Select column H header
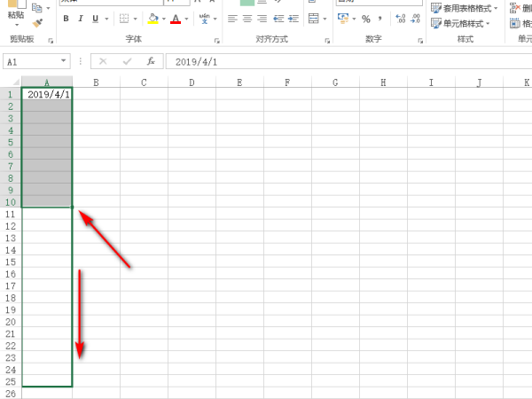This screenshot has width=532, height=399. tap(383, 82)
